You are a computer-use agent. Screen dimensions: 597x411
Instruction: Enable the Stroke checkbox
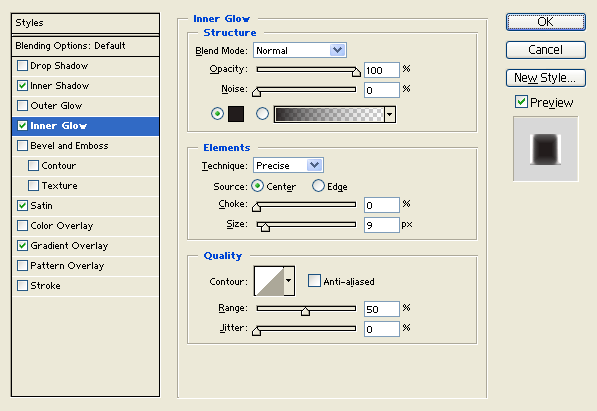pyautogui.click(x=22, y=286)
